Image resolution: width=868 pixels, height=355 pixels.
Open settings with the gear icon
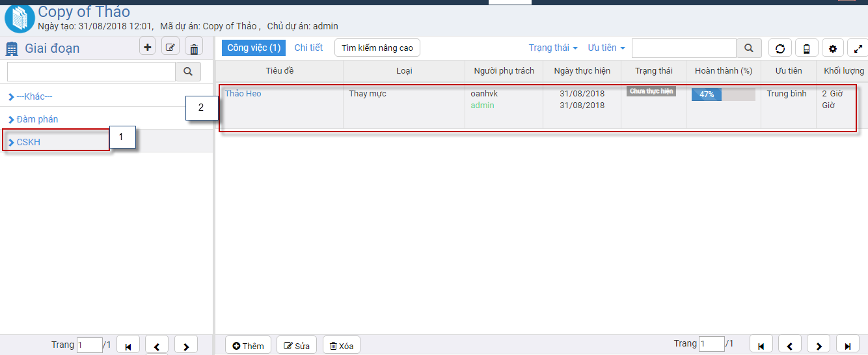pyautogui.click(x=833, y=48)
